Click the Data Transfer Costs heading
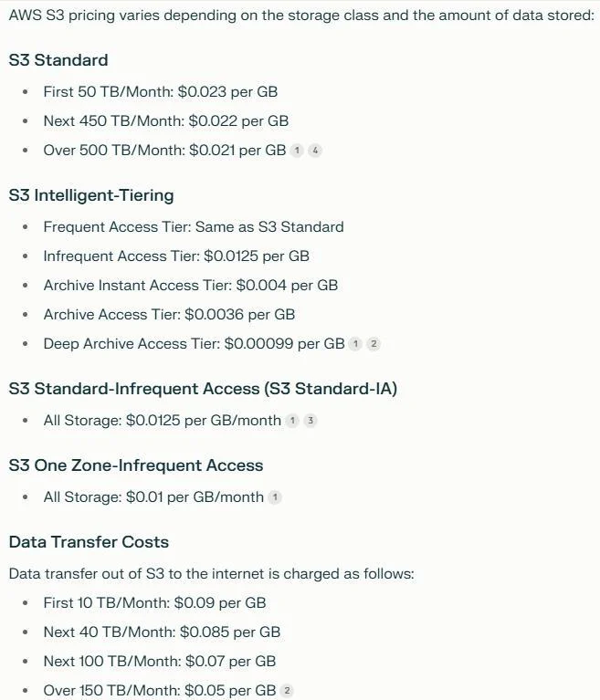The width and height of the screenshot is (600, 700). [89, 542]
